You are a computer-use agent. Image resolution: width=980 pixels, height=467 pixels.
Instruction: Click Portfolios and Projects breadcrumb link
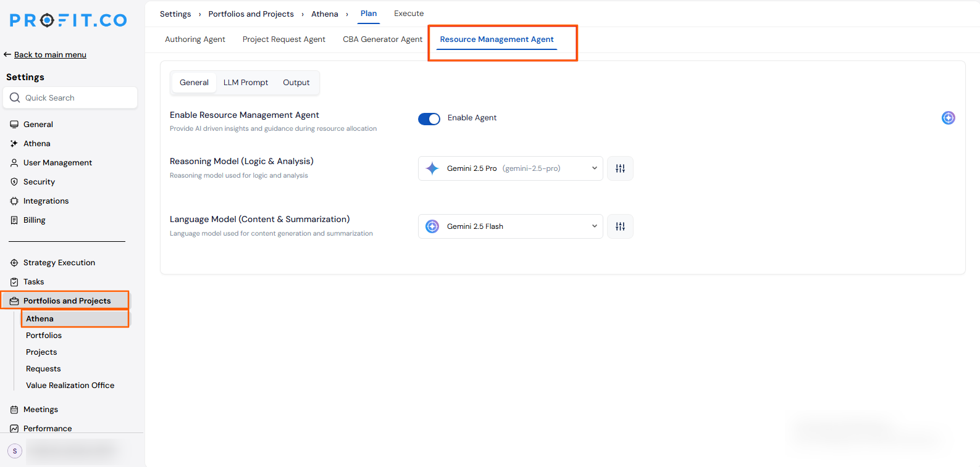tap(251, 14)
